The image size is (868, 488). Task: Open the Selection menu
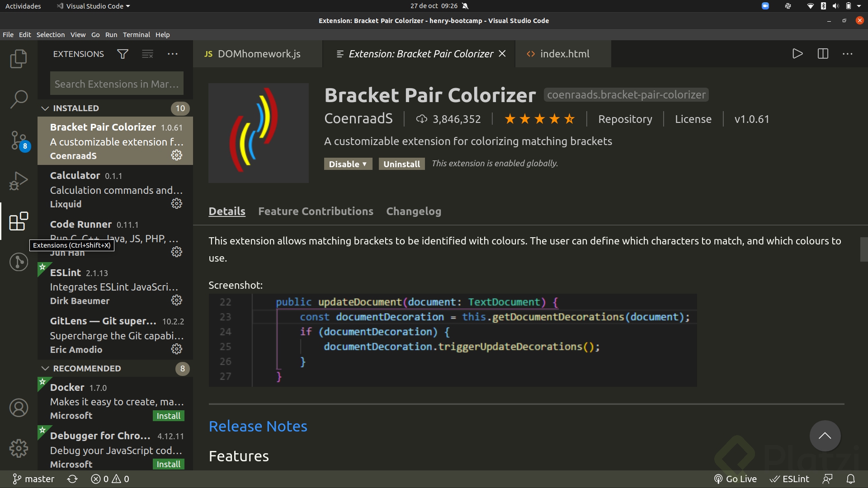[x=51, y=35]
